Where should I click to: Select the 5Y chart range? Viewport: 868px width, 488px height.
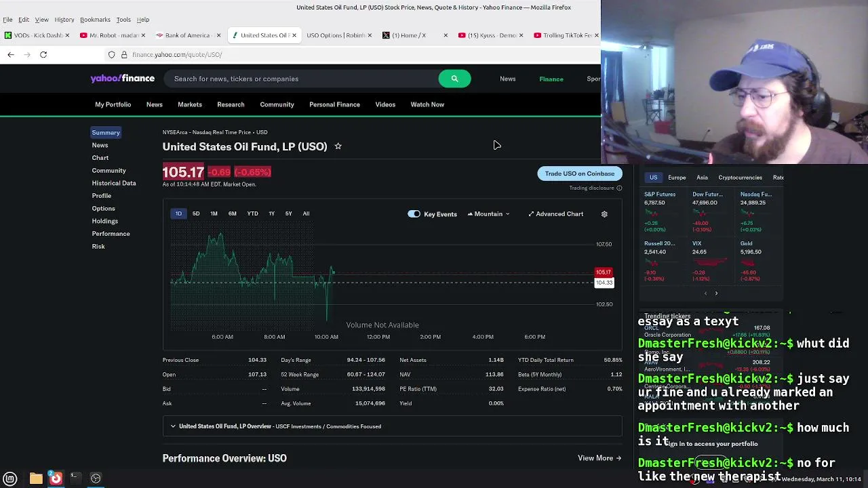pyautogui.click(x=289, y=213)
